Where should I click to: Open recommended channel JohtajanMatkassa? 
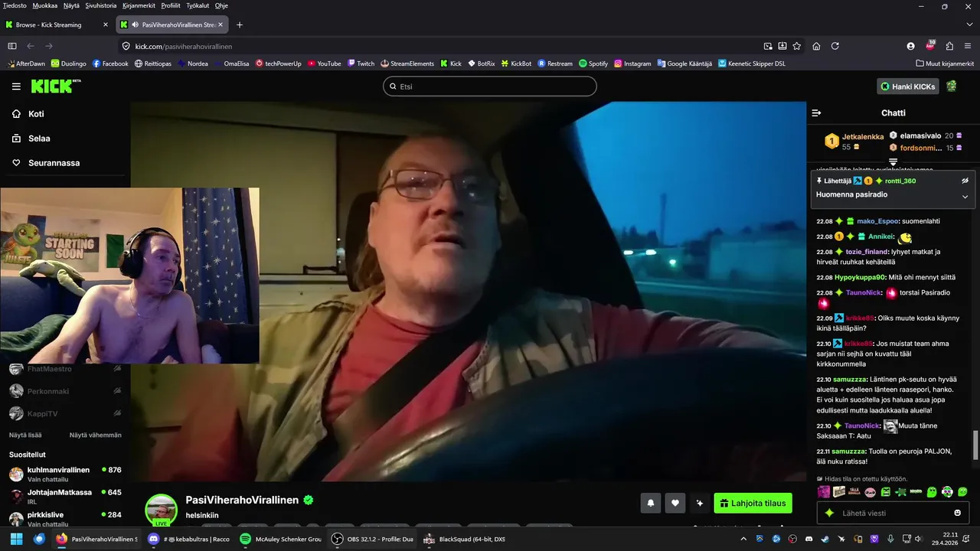(65, 497)
